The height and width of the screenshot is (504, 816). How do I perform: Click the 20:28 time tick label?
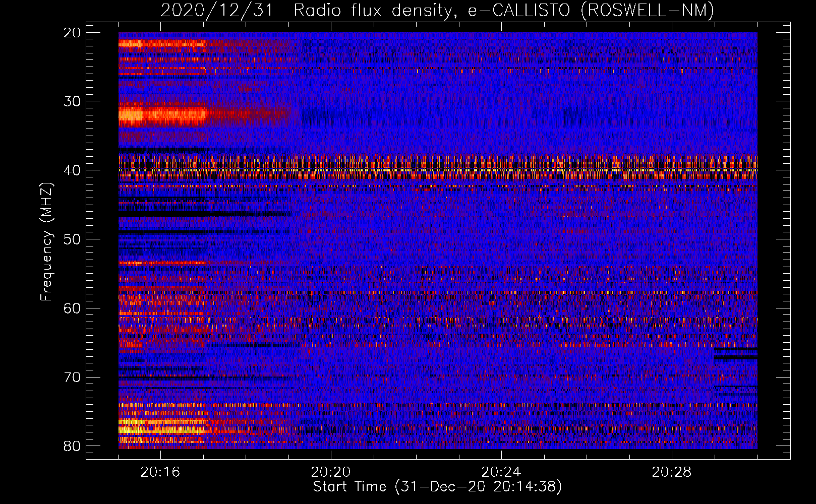(x=672, y=472)
